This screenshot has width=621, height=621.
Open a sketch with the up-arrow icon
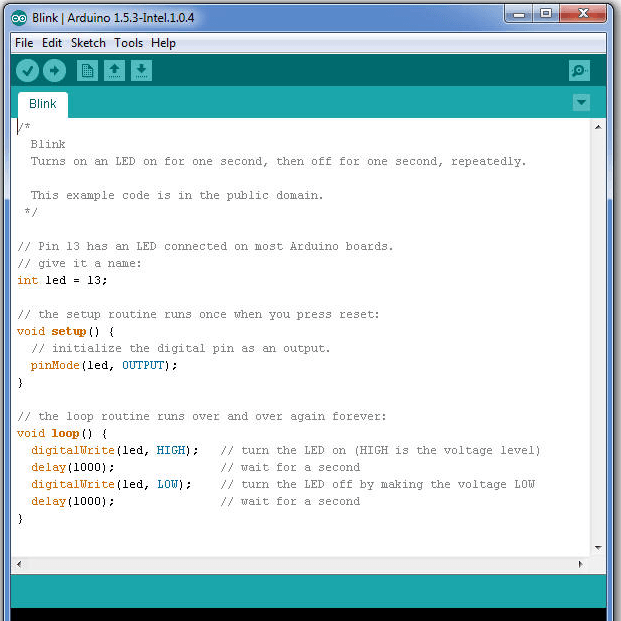(114, 71)
